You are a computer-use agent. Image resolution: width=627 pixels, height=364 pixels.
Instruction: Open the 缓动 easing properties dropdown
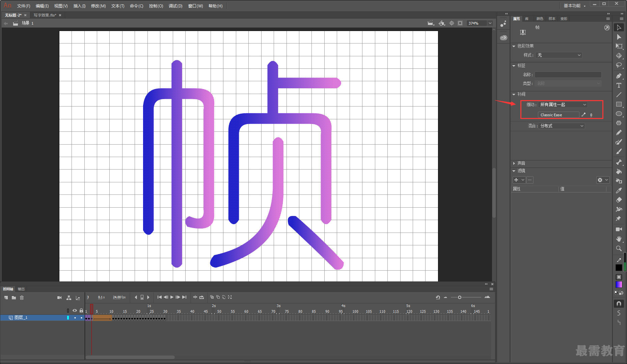point(563,104)
